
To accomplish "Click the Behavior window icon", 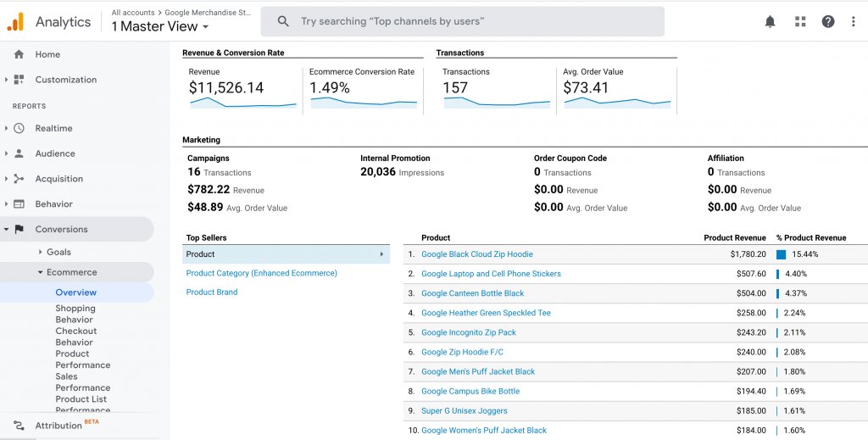I will 19,203.
